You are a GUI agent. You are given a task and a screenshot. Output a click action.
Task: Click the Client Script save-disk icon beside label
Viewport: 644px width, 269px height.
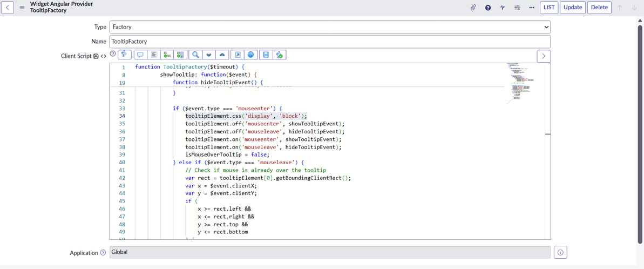96,56
